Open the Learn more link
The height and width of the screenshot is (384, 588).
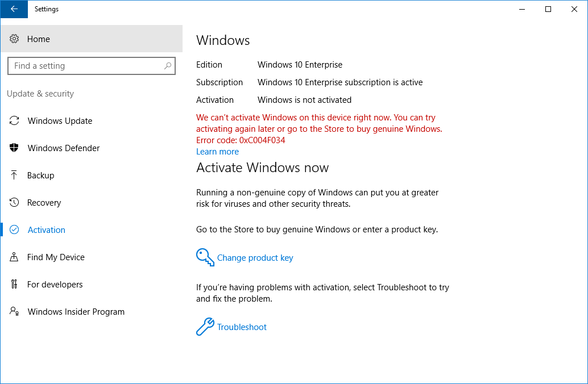[217, 151]
